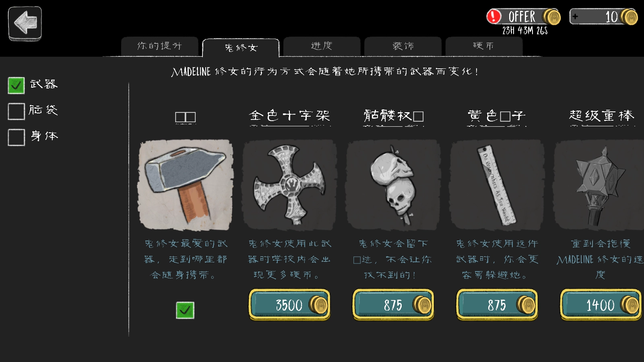This screenshot has height=362, width=644.
Task: Buy the super mace for 1400 coins
Action: (601, 304)
